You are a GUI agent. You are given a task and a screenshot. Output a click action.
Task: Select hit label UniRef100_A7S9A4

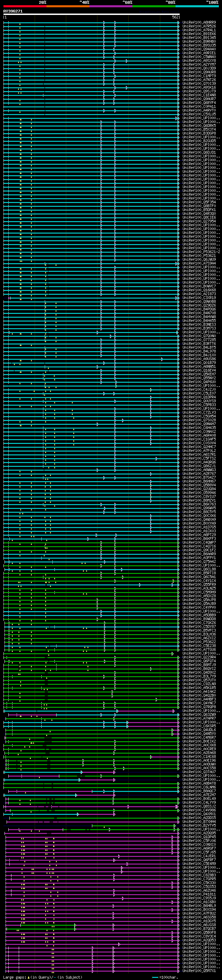pos(199,263)
